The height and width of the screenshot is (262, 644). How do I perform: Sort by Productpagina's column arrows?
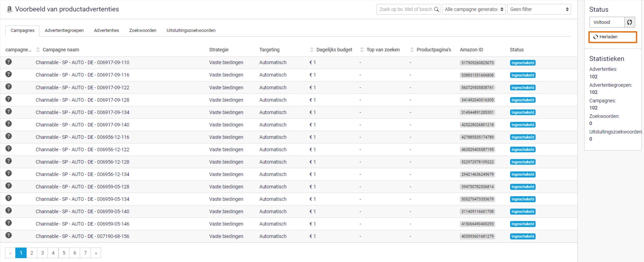pos(412,50)
